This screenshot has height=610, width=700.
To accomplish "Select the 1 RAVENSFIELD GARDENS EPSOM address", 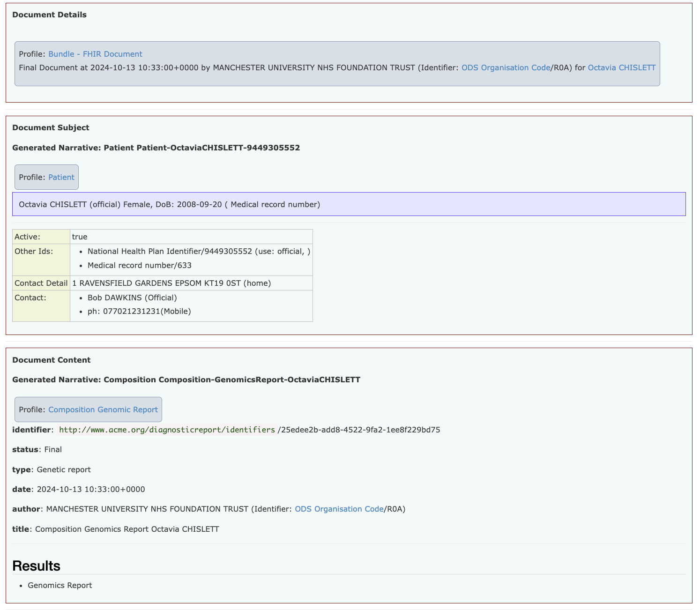I will click(171, 283).
